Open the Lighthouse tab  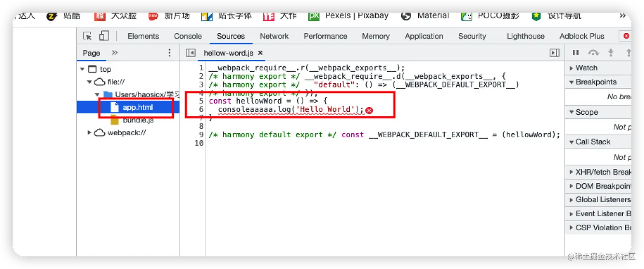click(x=526, y=36)
